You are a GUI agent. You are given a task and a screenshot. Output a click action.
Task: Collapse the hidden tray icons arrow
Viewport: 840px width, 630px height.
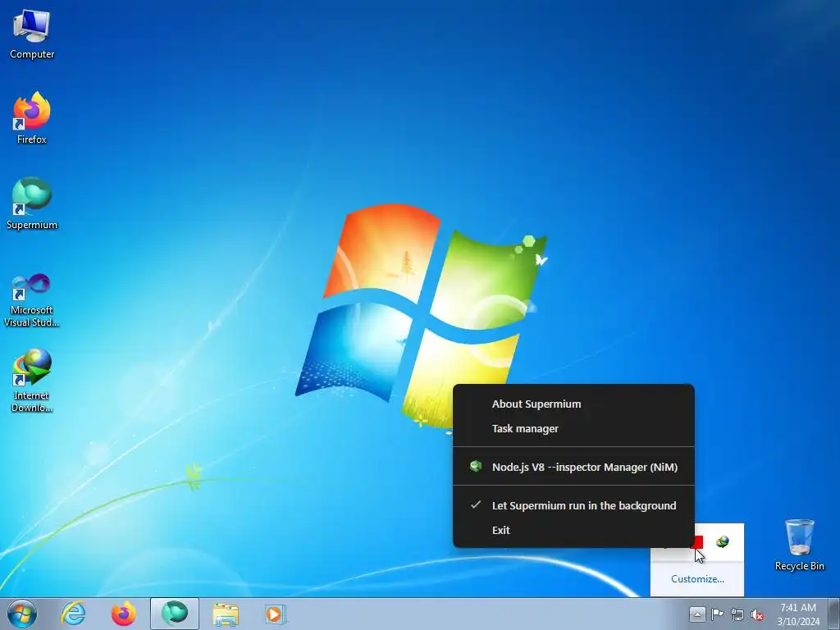697,614
